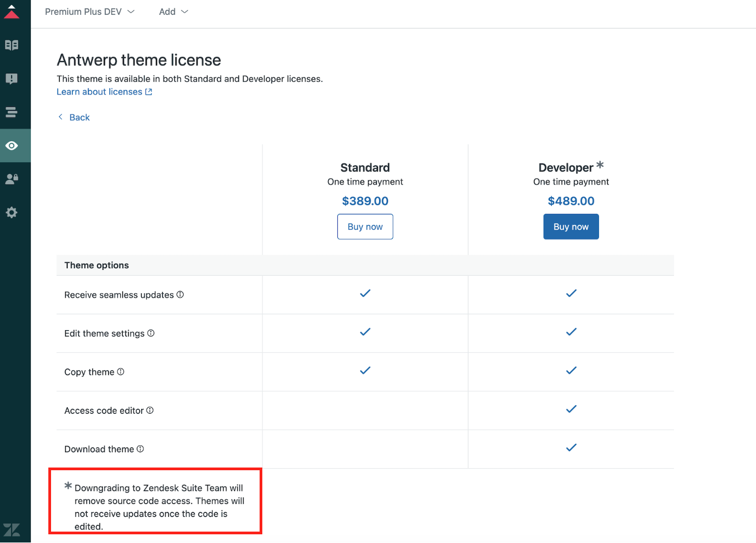Open the Add dropdown menu
The image size is (756, 543).
coord(173,12)
